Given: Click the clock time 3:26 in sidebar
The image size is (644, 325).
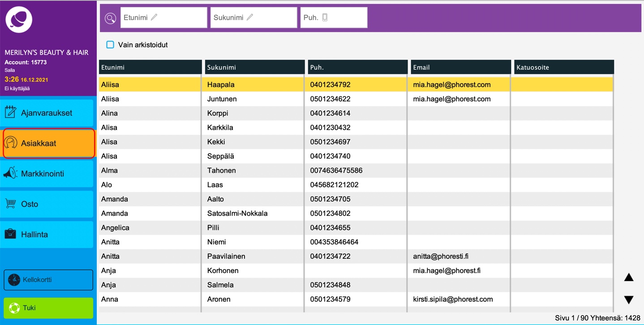Looking at the screenshot, I should 12,79.
